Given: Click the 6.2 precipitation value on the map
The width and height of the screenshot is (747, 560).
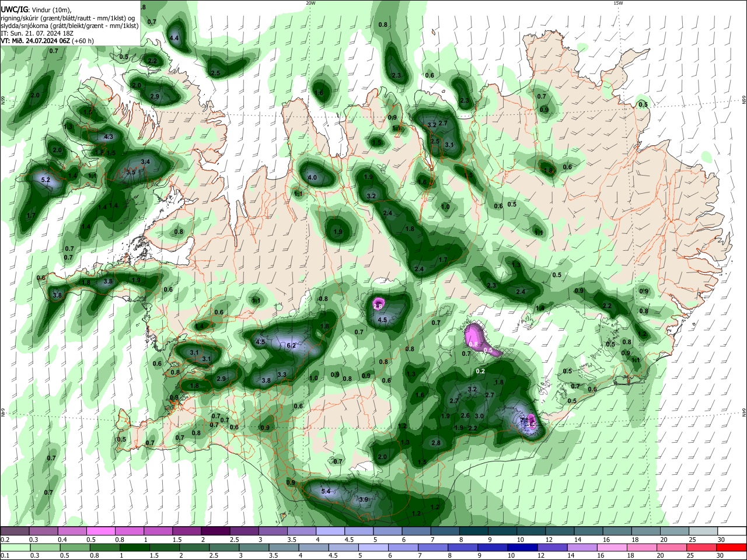Looking at the screenshot, I should (291, 345).
